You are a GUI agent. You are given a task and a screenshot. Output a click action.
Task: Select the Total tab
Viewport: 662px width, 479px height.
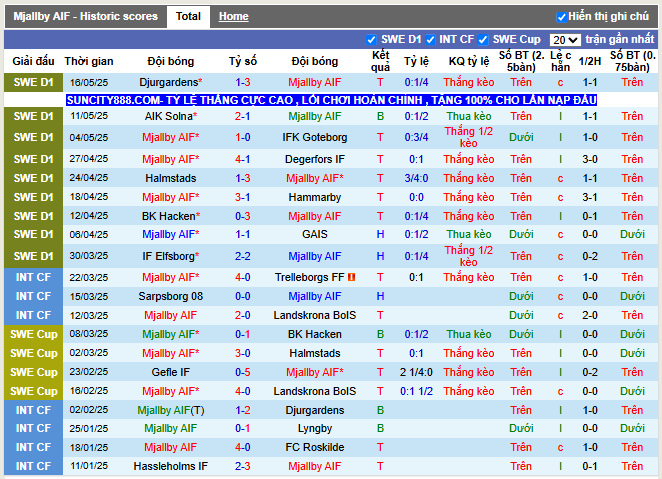click(188, 16)
